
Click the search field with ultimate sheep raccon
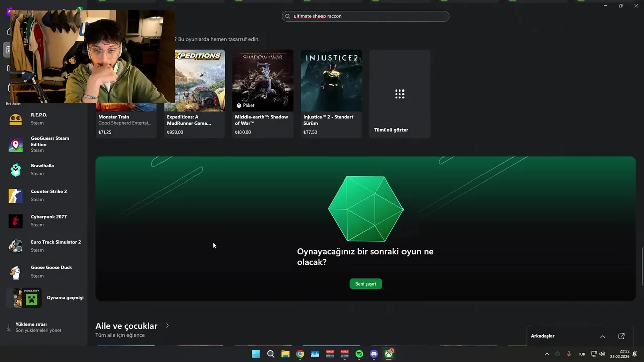[x=366, y=16]
